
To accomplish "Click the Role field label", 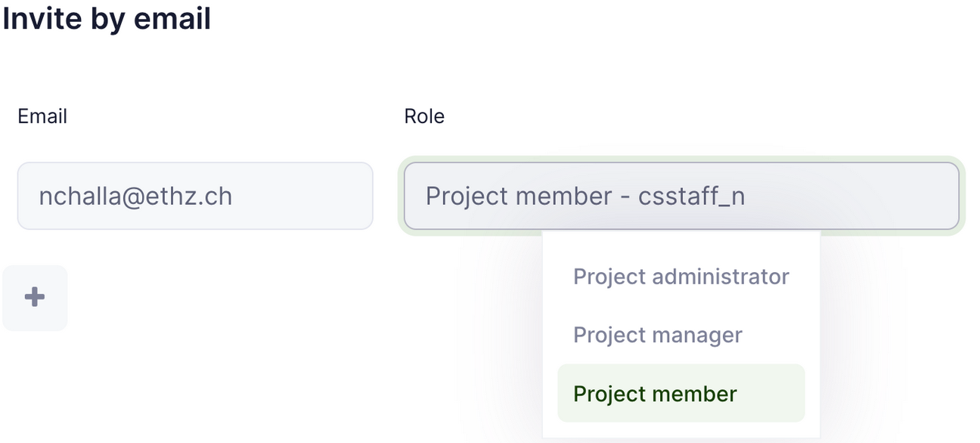I will 424,116.
